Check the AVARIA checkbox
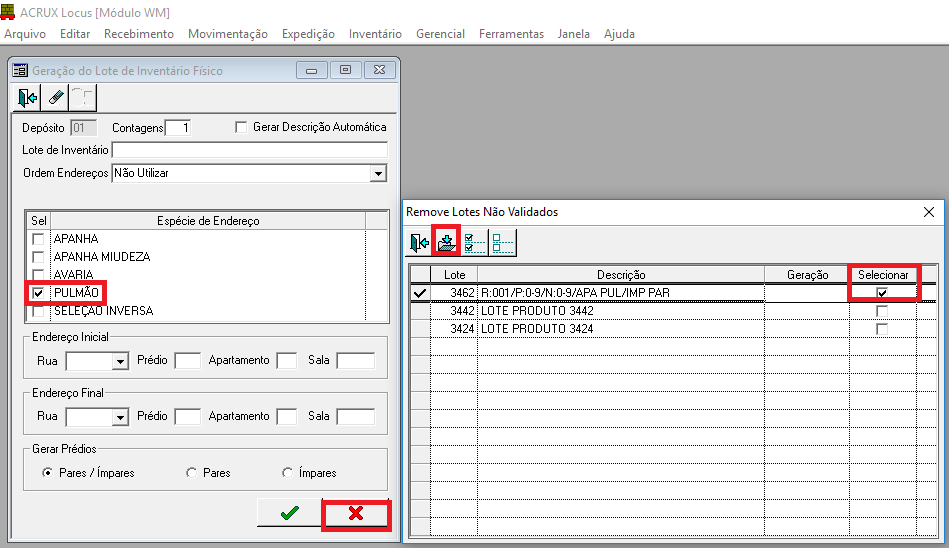Screen dimensions: 949x548 pyautogui.click(x=38, y=274)
